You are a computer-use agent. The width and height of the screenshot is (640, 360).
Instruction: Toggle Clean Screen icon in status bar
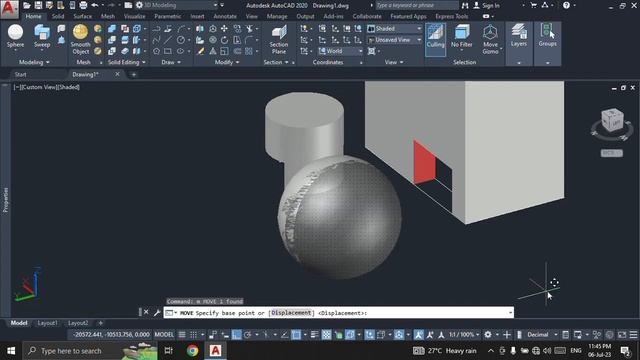pos(622,335)
